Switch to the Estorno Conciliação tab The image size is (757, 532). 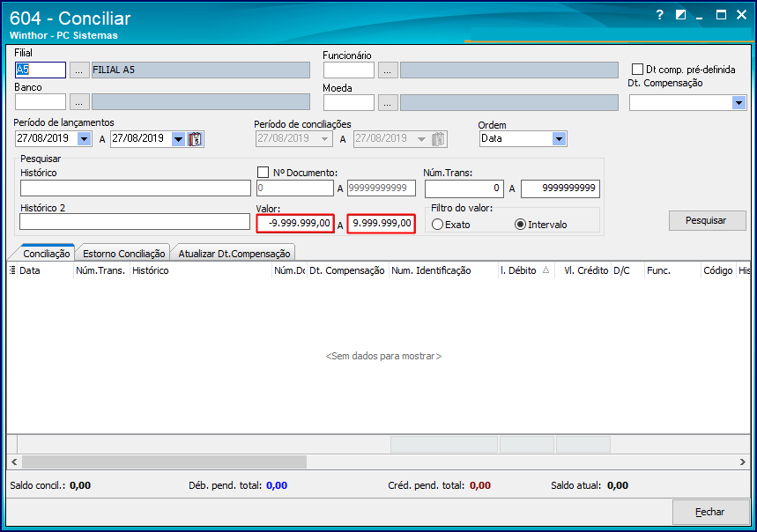pyautogui.click(x=123, y=253)
